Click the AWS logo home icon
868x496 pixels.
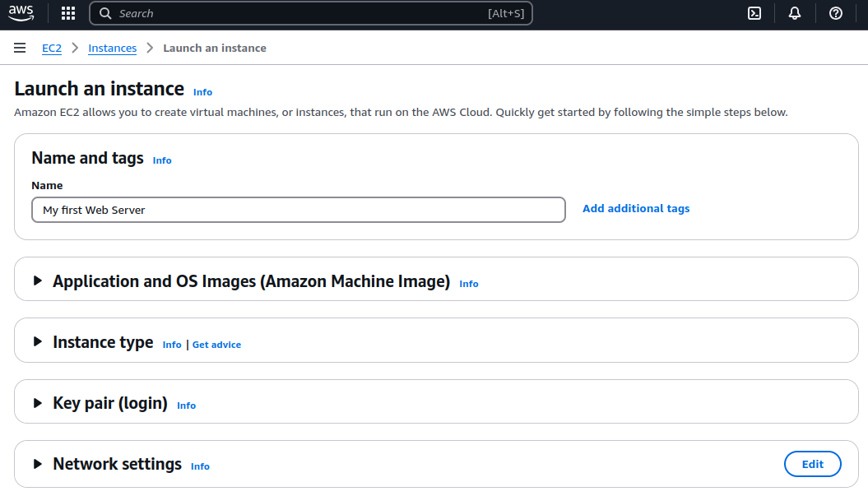coord(21,13)
